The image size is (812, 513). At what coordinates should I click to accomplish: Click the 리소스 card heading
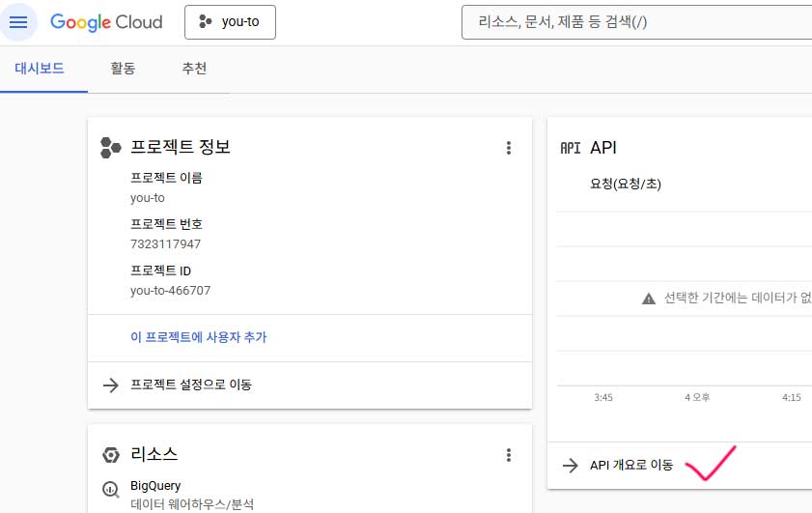pos(154,454)
